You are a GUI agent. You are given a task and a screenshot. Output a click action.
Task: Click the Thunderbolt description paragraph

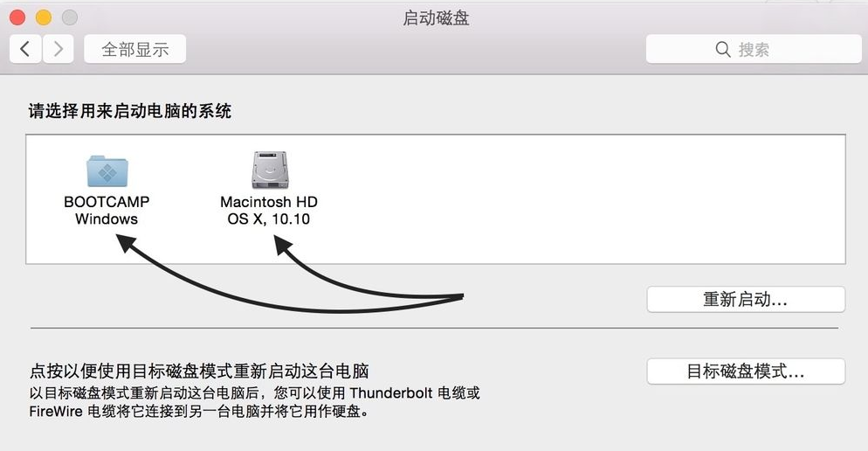pyautogui.click(x=254, y=402)
